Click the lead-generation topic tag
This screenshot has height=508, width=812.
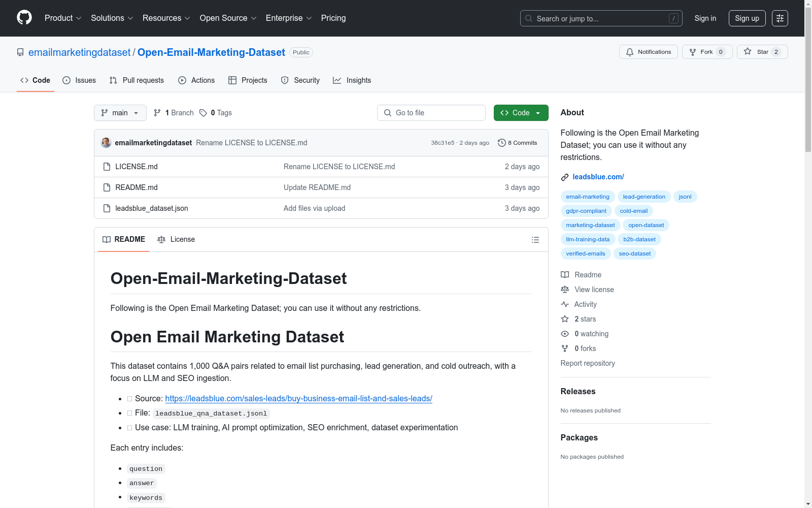point(644,197)
